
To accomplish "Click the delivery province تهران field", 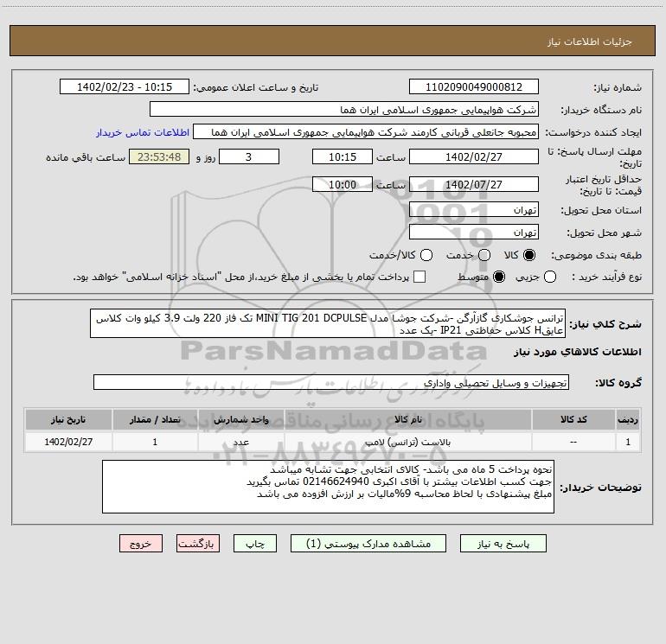I will [x=474, y=209].
